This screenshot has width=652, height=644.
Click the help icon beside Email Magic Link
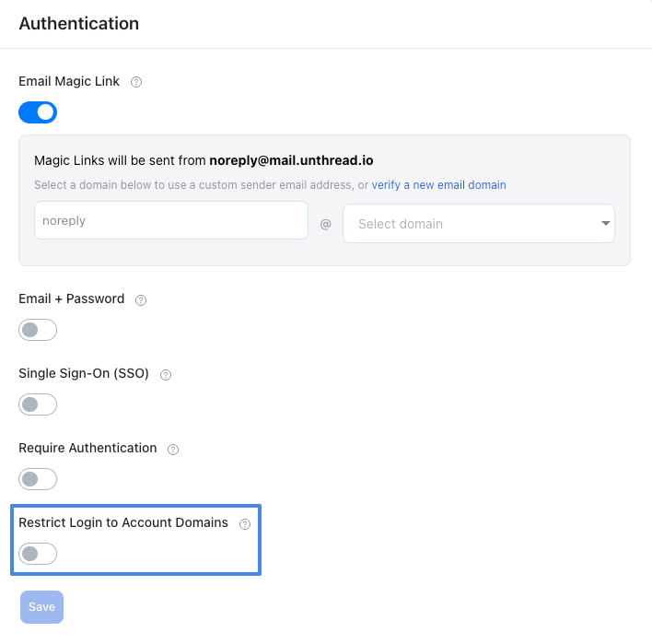136,82
